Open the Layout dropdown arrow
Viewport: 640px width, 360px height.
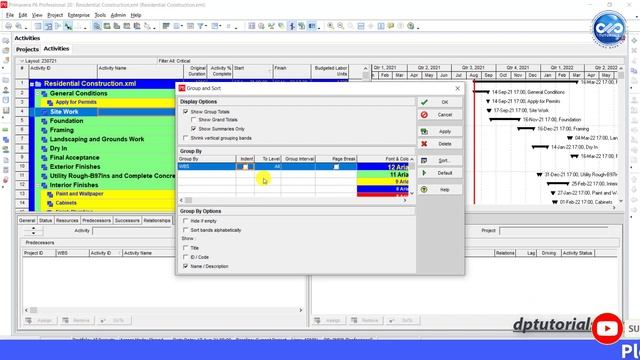click(22, 61)
